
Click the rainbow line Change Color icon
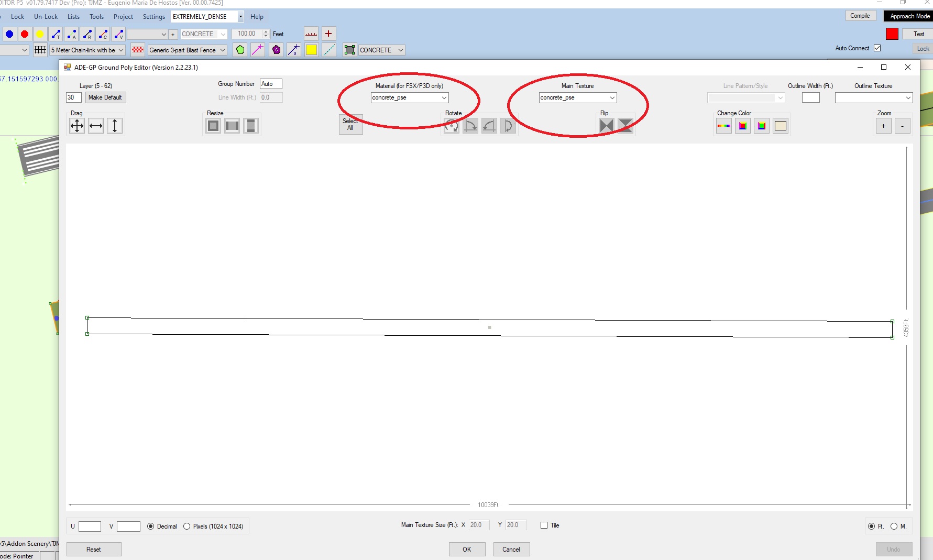click(724, 126)
